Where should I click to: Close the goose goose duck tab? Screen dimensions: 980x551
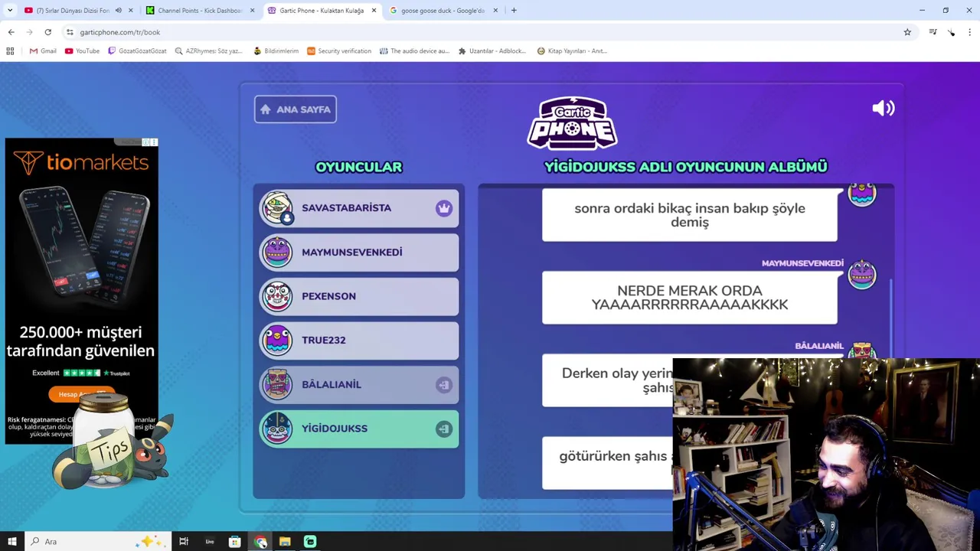[495, 11]
